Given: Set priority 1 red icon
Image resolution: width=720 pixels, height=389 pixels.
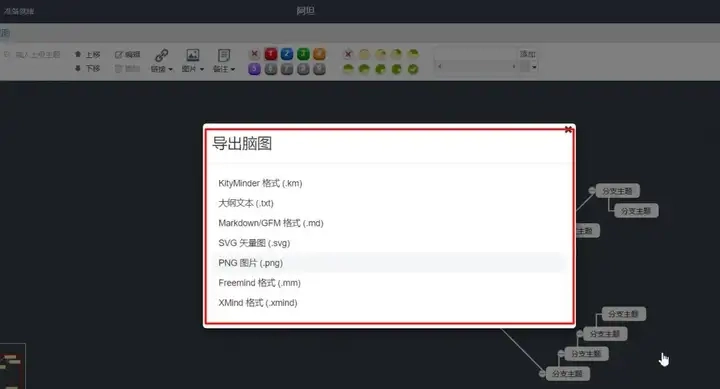Looking at the screenshot, I should click(x=271, y=54).
